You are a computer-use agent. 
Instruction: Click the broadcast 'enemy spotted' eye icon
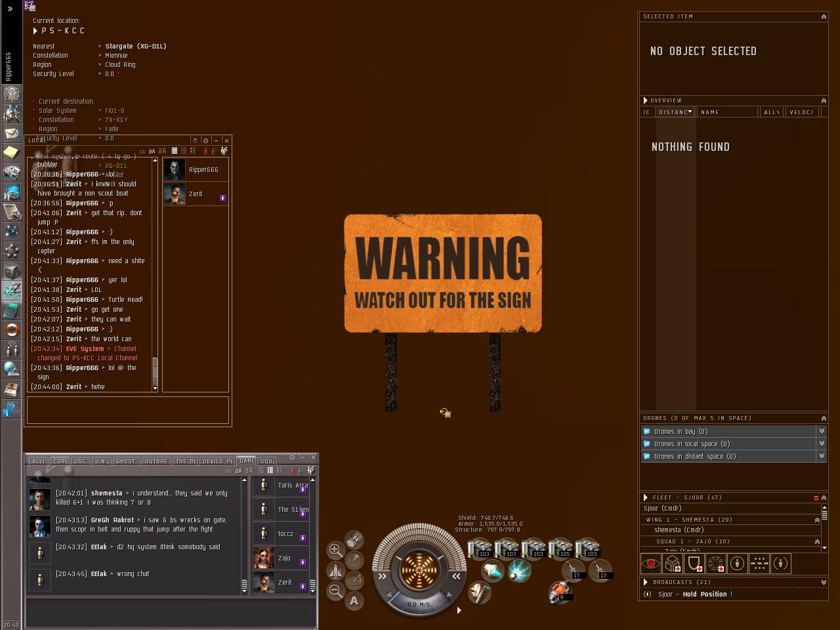coord(651,564)
